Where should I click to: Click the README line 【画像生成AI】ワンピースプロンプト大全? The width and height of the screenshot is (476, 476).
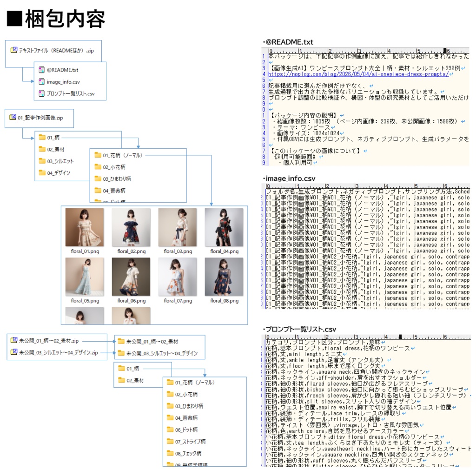click(x=366, y=68)
